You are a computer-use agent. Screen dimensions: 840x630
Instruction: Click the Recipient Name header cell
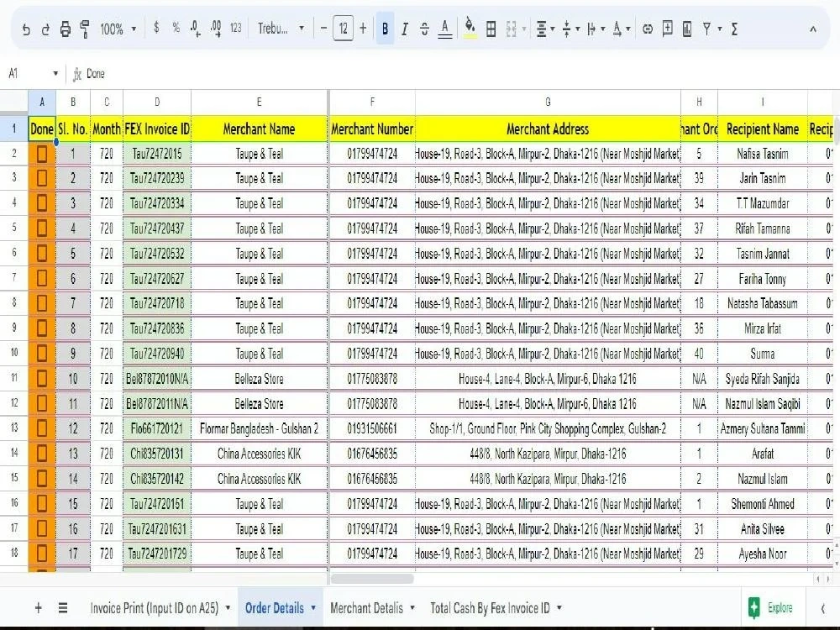763,129
